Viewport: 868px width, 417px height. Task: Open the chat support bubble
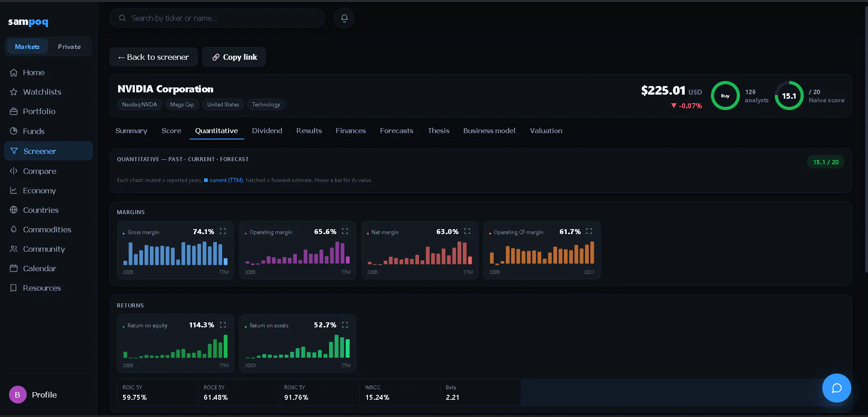click(x=836, y=388)
